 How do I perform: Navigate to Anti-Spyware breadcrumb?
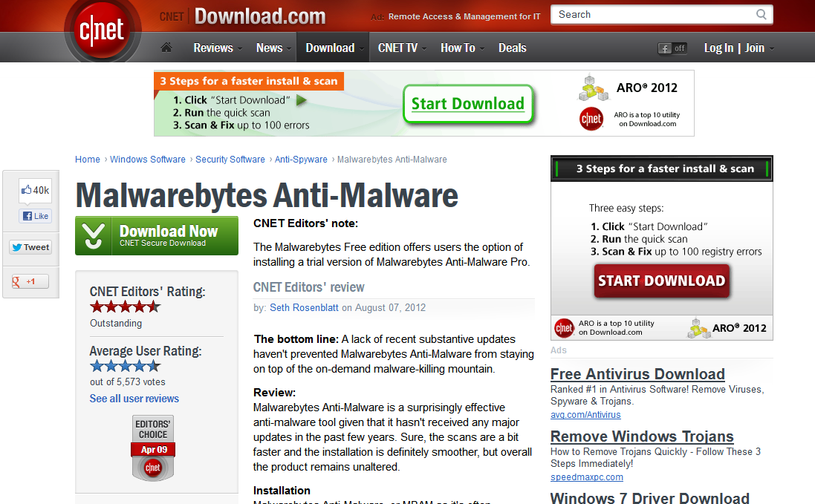pos(300,160)
